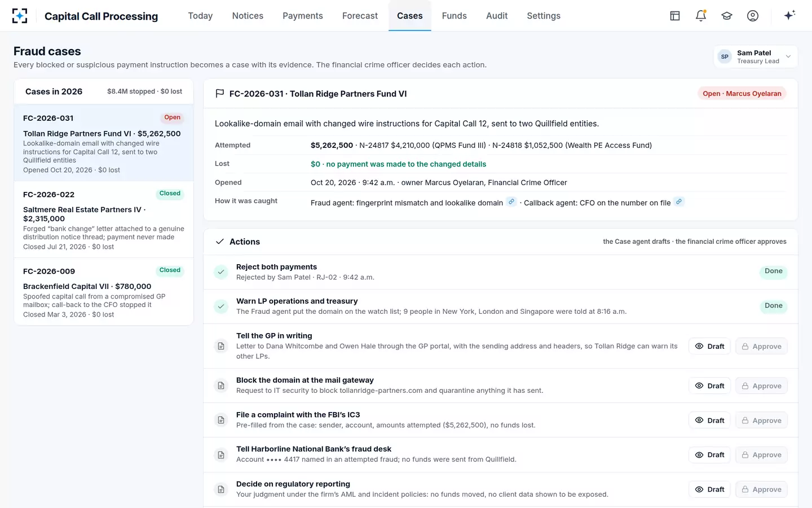
Task: Open the AI sparkle assistant icon
Action: [789, 15]
